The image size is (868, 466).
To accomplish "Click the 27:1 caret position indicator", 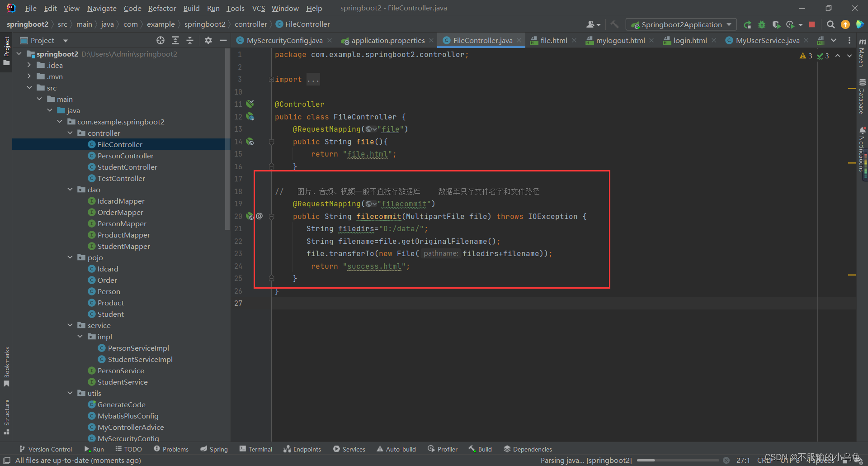I will [x=743, y=461].
